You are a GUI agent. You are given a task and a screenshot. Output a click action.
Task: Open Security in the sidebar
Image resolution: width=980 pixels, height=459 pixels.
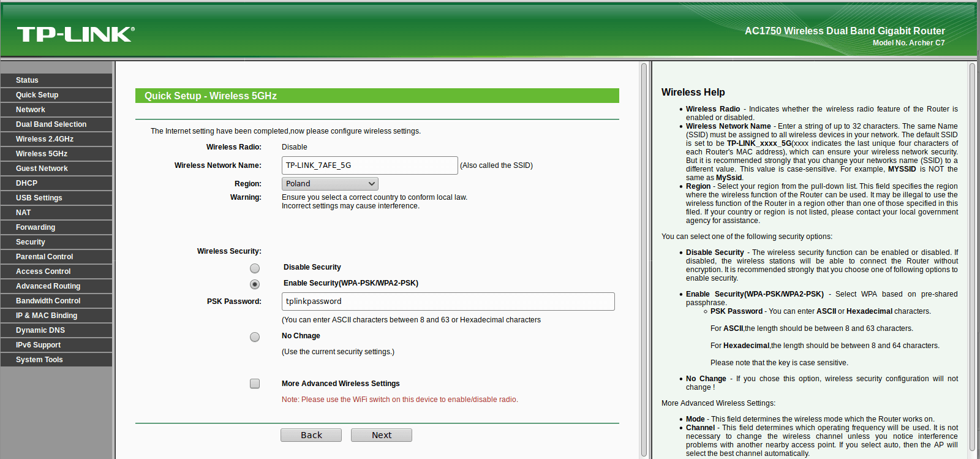pos(56,242)
